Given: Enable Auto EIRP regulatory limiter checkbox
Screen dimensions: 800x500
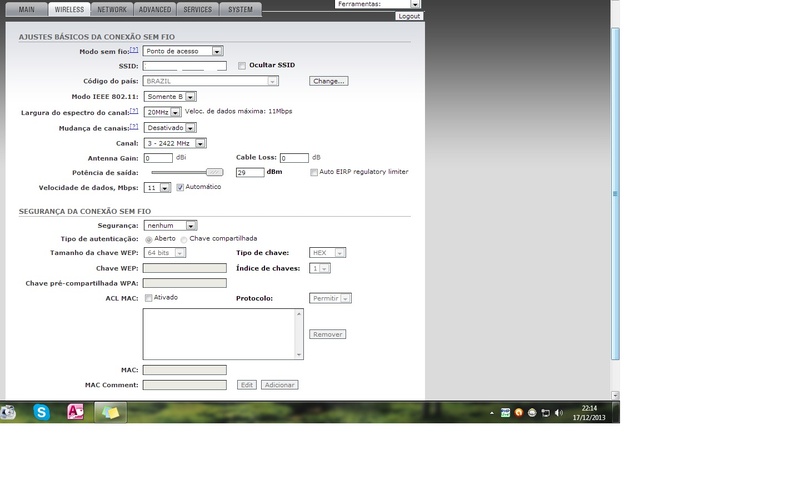Looking at the screenshot, I should [x=314, y=172].
